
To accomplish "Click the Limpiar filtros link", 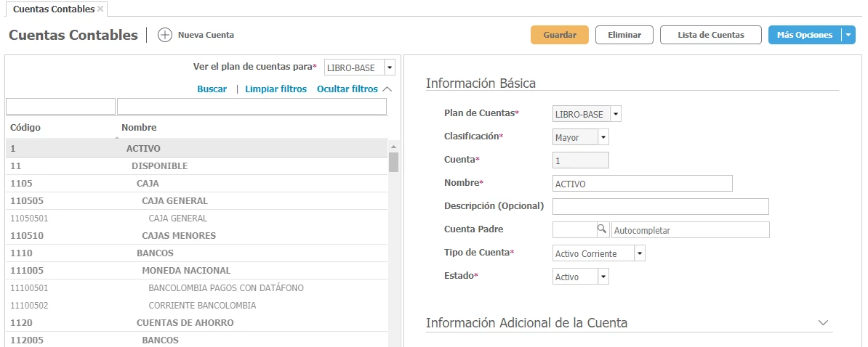I will 276,89.
